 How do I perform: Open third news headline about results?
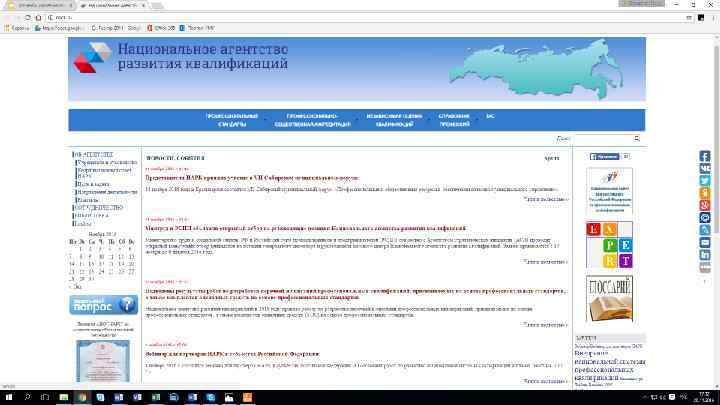[356, 294]
